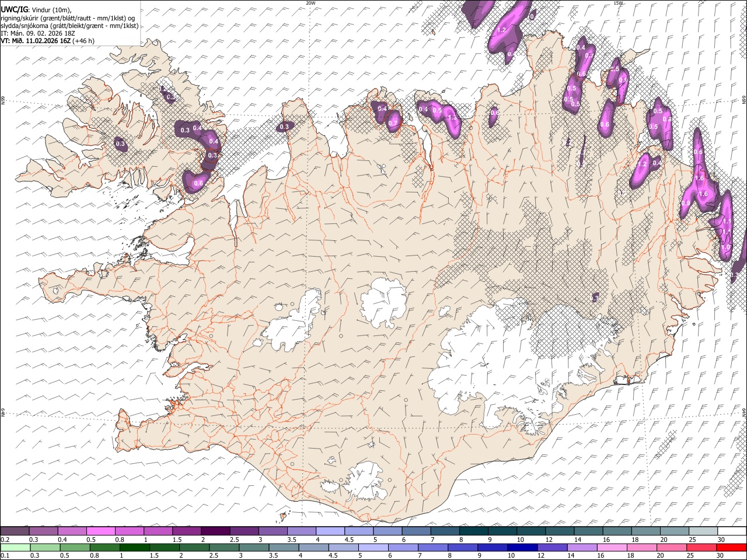
Task: Select the pale pink swatch labeled 16 in lower bar
Action: 612,547
